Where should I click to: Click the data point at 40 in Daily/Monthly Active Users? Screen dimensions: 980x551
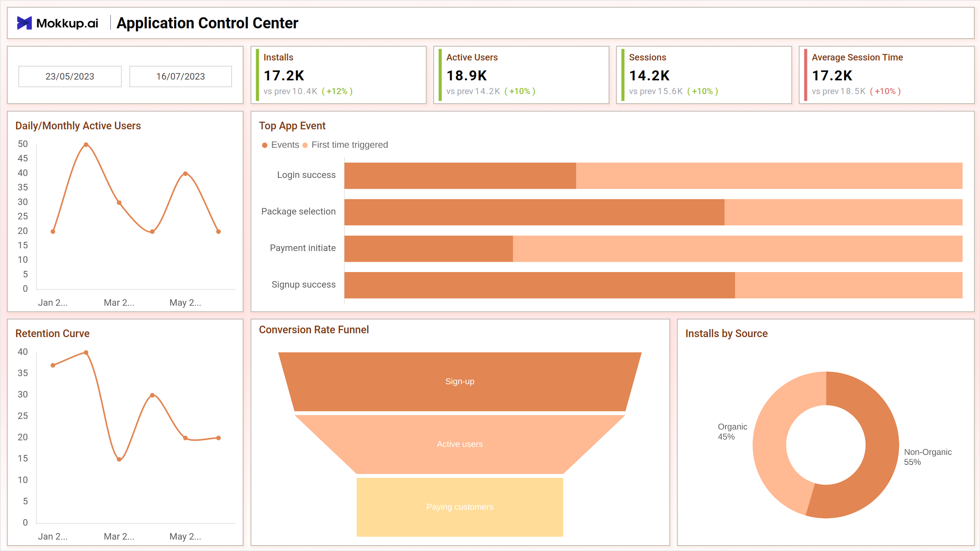pos(185,174)
